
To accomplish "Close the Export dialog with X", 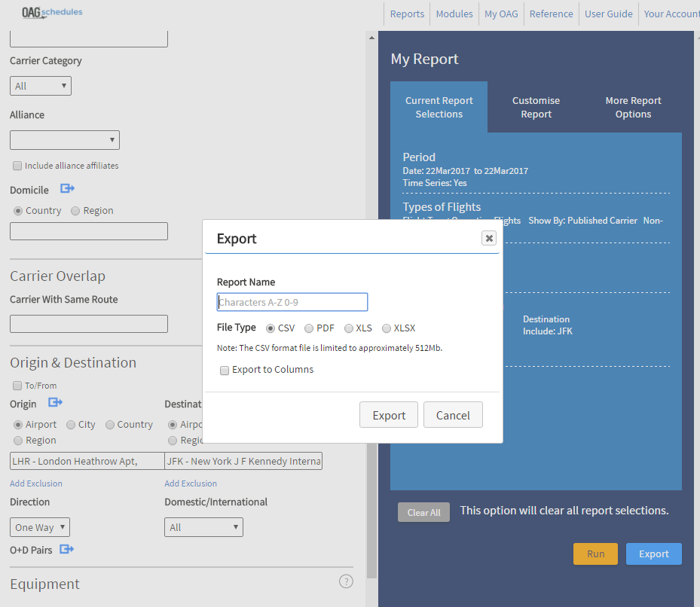I will [x=489, y=238].
